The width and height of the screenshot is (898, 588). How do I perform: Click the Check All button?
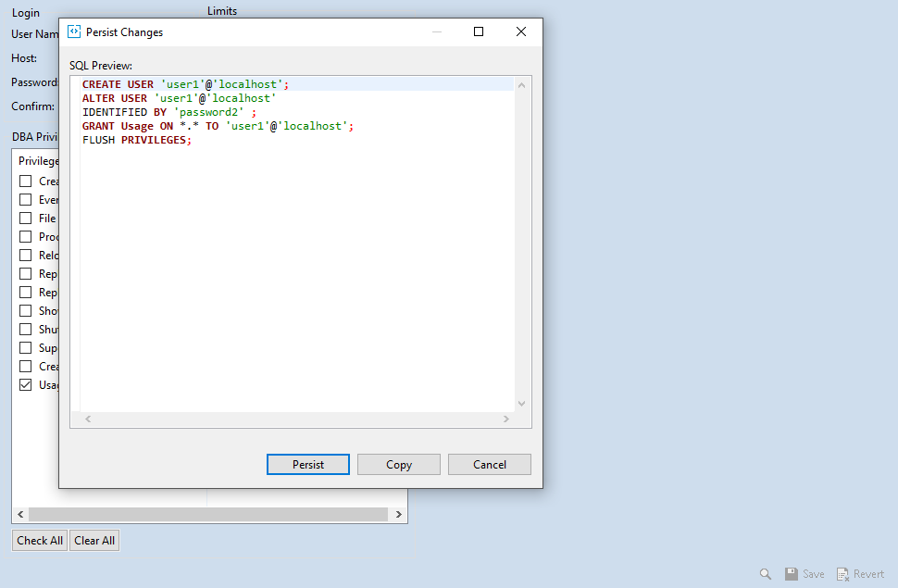pos(39,540)
